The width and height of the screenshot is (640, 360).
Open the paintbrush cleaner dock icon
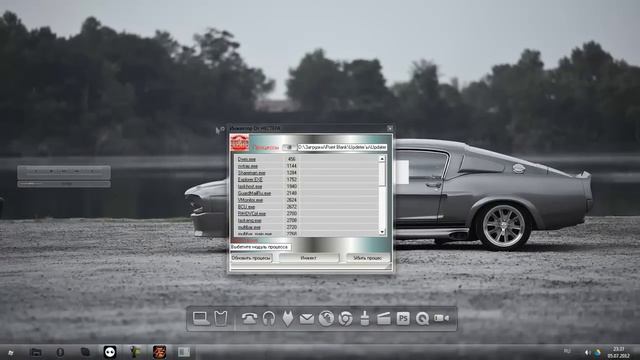click(364, 318)
